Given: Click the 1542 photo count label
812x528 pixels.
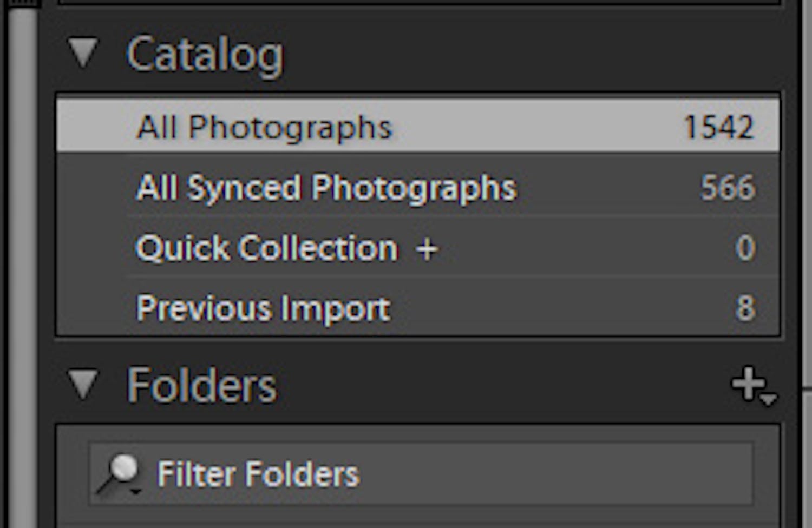Looking at the screenshot, I should point(719,126).
